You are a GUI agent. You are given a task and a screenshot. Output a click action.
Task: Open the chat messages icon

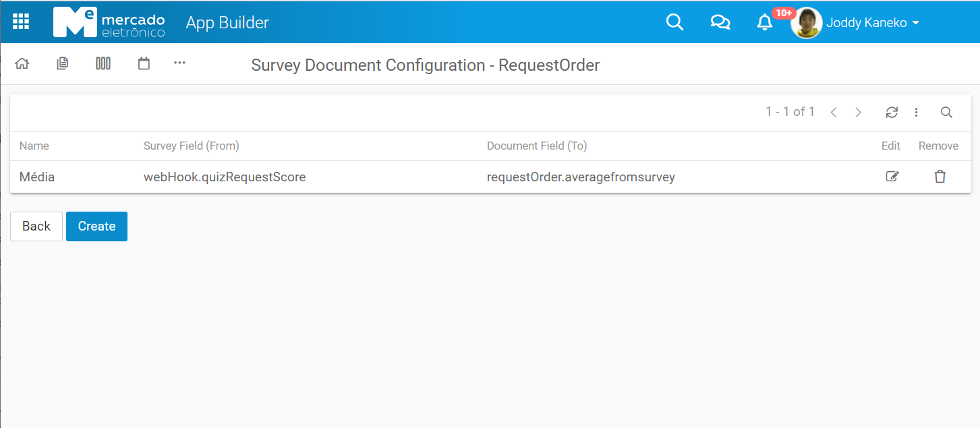click(720, 22)
